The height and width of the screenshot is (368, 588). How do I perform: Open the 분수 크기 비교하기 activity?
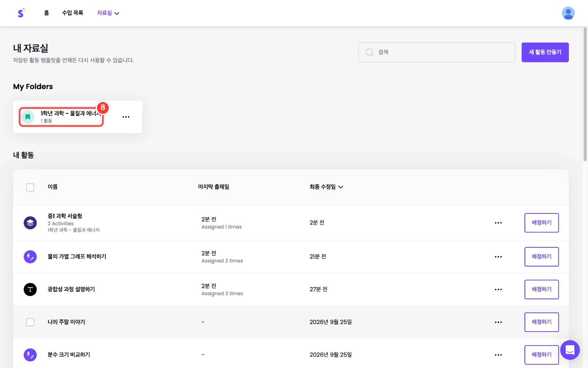[x=69, y=355]
